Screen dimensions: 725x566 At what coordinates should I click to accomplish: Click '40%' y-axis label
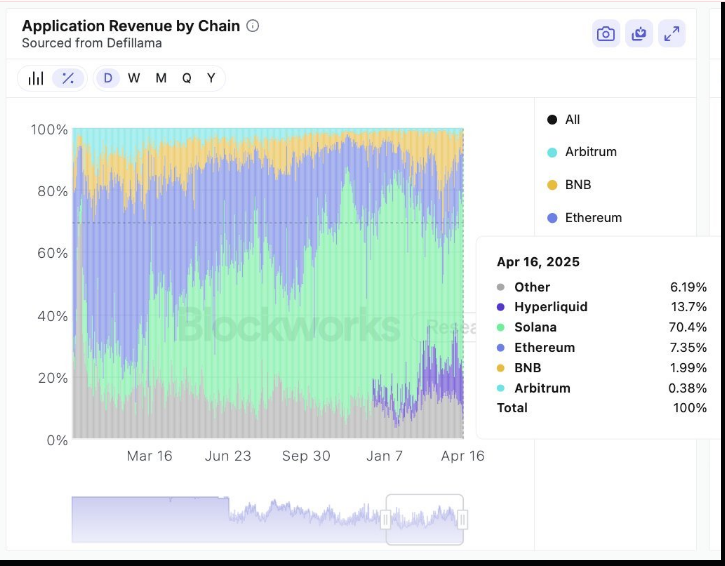point(53,316)
